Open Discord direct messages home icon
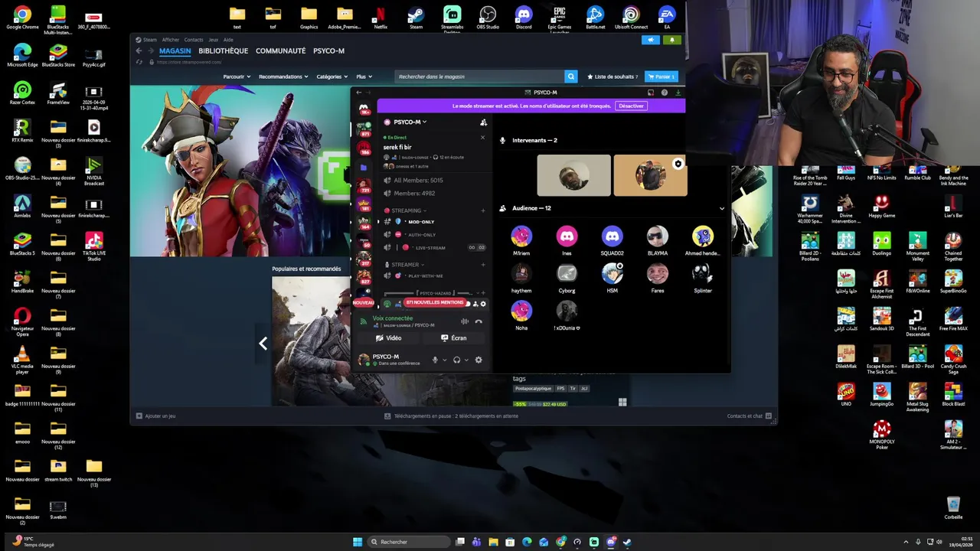980x551 pixels. pos(364,109)
